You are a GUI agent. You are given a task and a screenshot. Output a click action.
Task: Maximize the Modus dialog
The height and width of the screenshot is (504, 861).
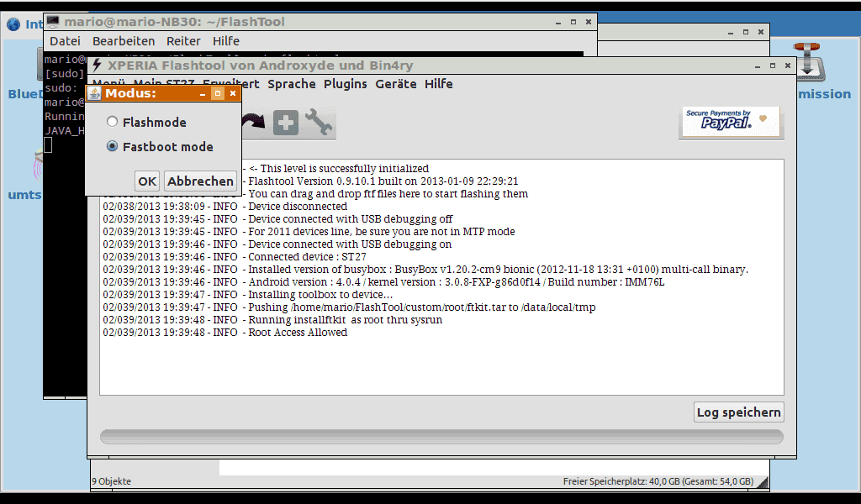(x=218, y=93)
